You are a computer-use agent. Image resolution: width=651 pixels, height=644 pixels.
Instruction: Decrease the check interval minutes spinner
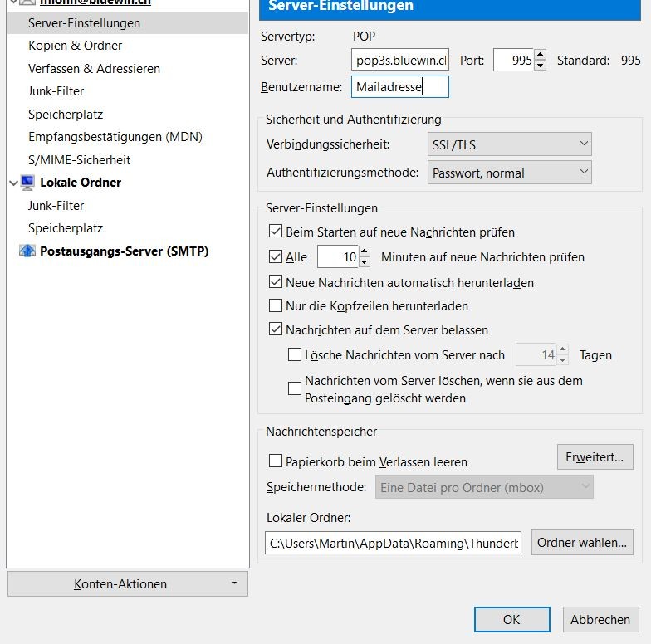click(364, 262)
